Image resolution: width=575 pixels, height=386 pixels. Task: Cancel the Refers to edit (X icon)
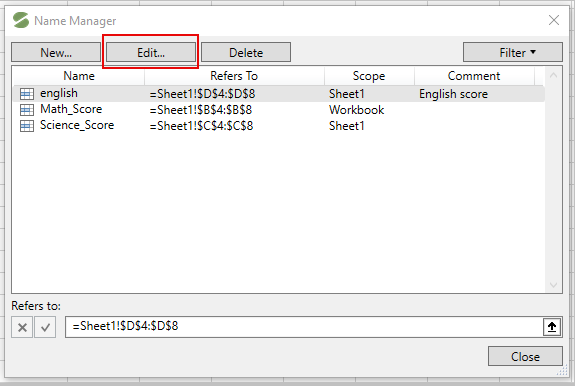(x=22, y=327)
